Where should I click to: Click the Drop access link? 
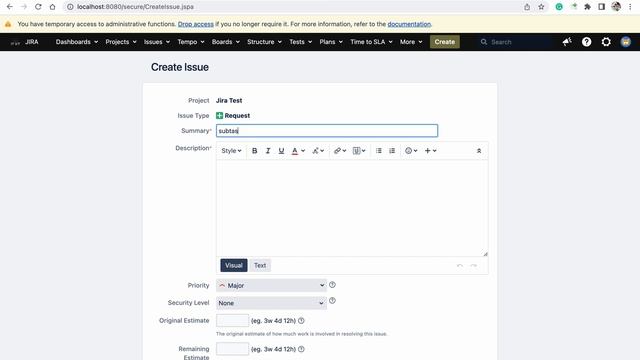[x=196, y=24]
